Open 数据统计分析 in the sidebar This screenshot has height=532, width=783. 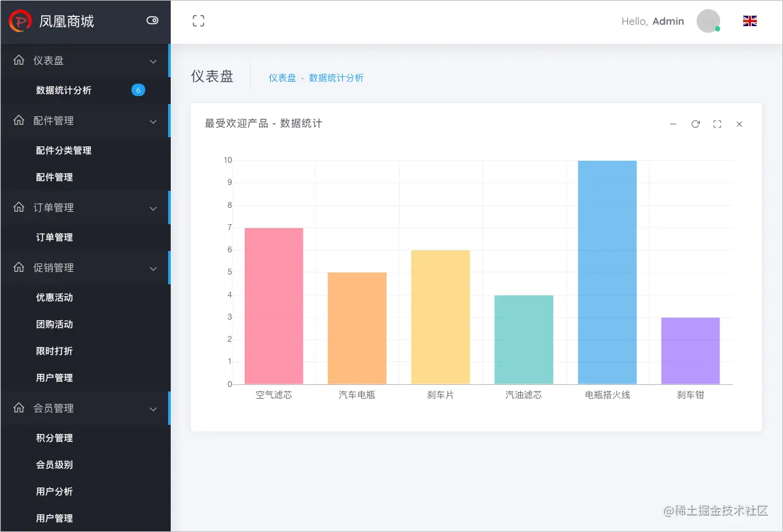tap(63, 90)
